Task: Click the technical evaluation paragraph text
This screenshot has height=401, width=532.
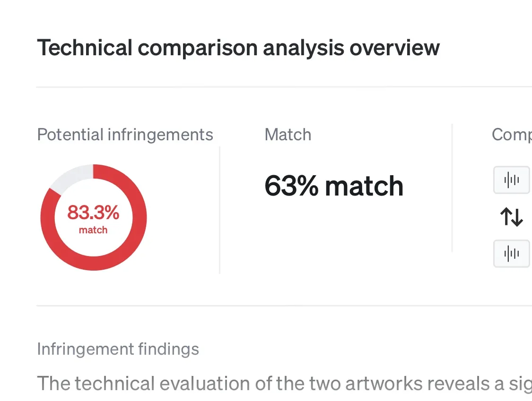Action: coord(284,384)
